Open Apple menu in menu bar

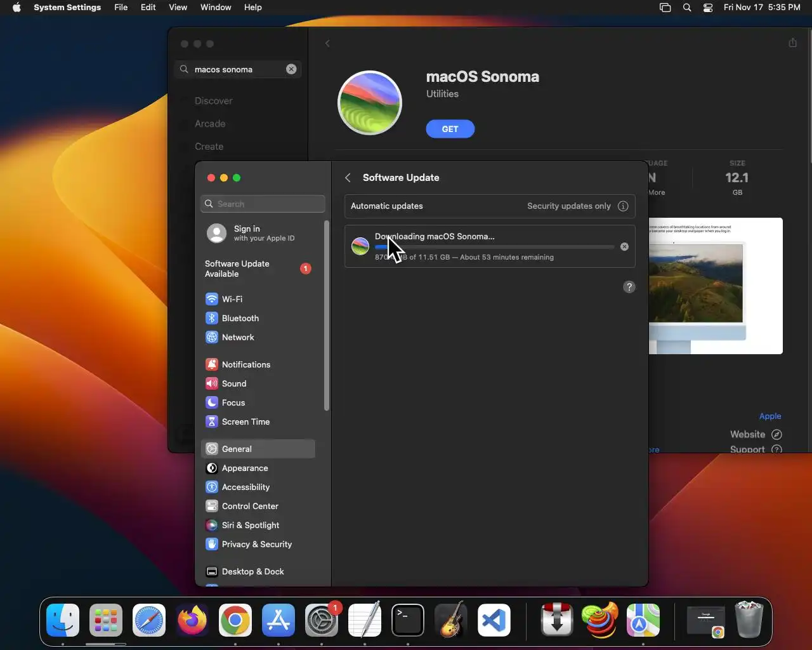click(x=16, y=8)
